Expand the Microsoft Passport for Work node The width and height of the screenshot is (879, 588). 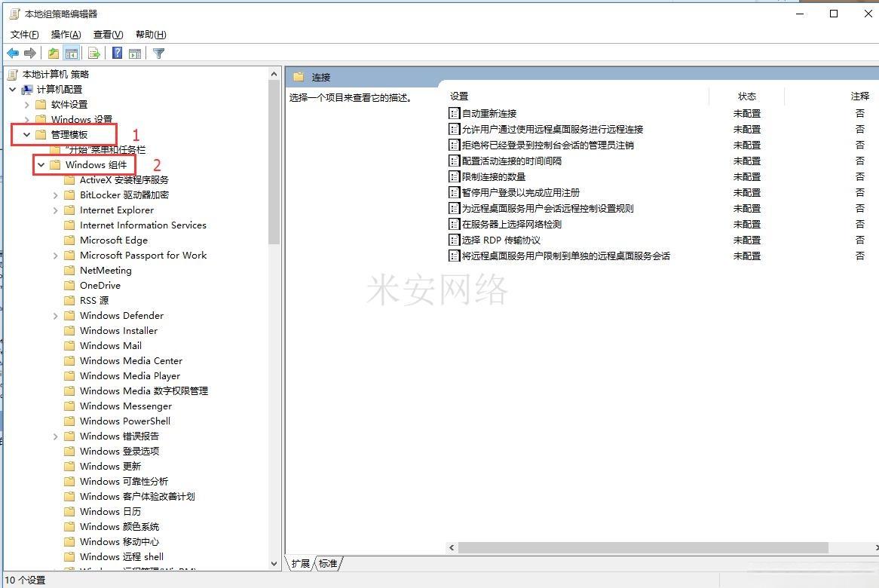point(55,256)
